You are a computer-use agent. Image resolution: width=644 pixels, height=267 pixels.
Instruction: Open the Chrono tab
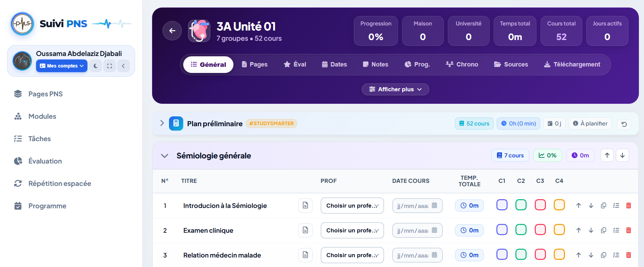coord(462,64)
